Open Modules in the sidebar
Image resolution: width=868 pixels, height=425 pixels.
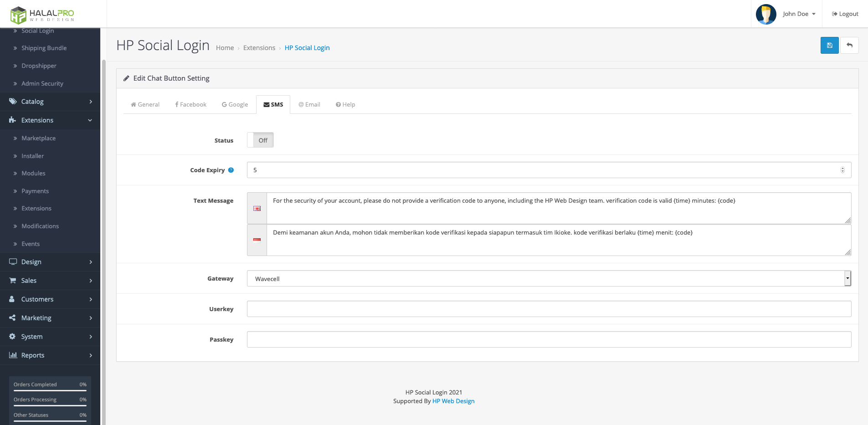pyautogui.click(x=33, y=174)
